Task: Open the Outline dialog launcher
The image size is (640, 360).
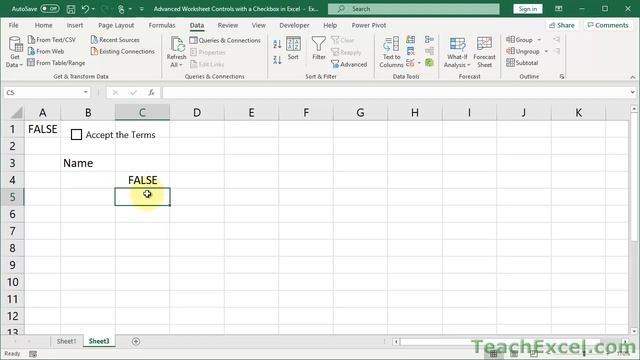Action: tap(562, 76)
